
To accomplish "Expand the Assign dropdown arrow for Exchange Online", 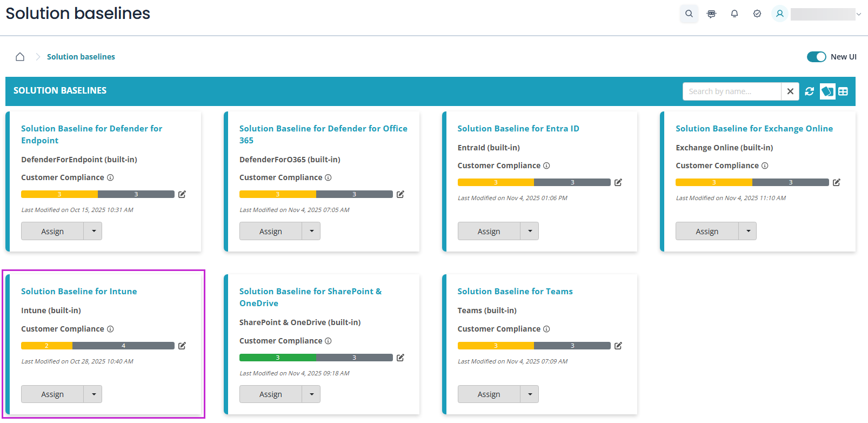I will click(x=747, y=231).
